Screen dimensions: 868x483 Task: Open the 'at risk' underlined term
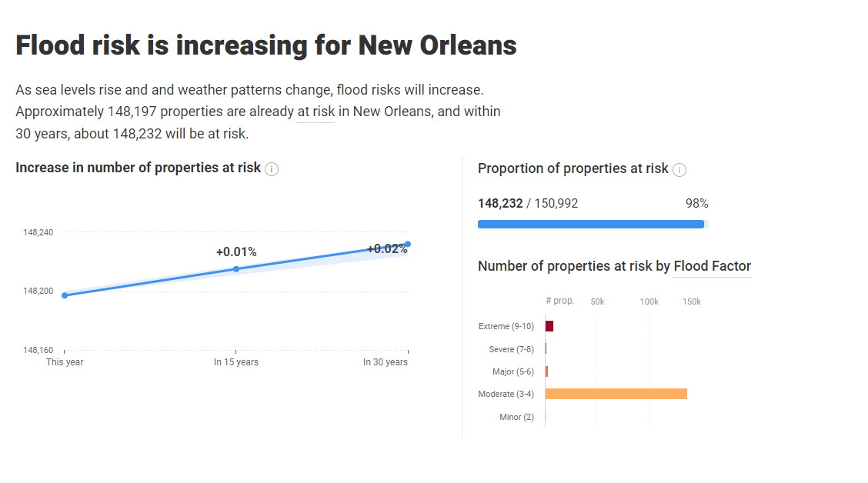point(316,112)
